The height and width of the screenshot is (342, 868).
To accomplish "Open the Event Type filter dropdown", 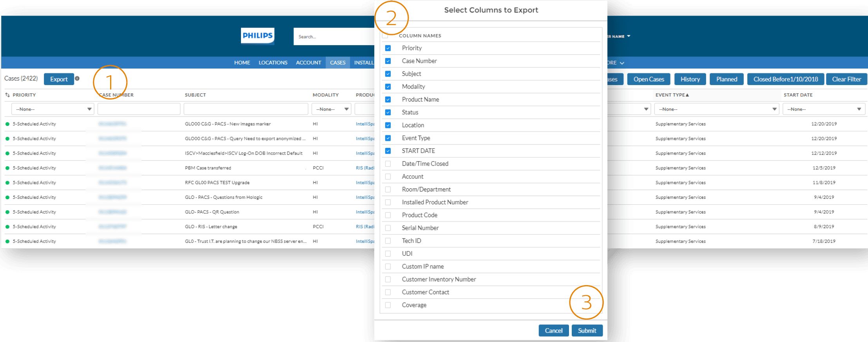I will click(717, 109).
